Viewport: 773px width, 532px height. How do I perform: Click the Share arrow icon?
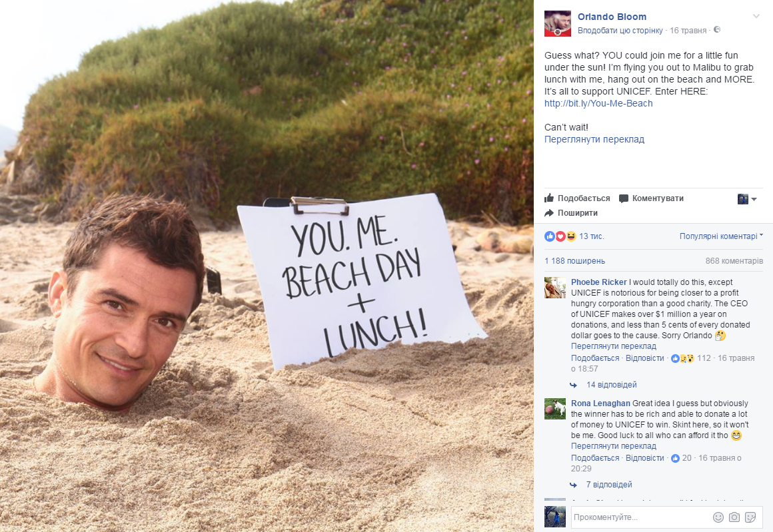549,213
